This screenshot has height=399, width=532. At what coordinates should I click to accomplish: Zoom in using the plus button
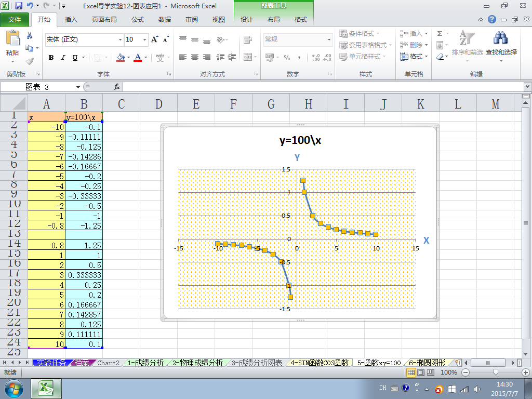tap(526, 373)
